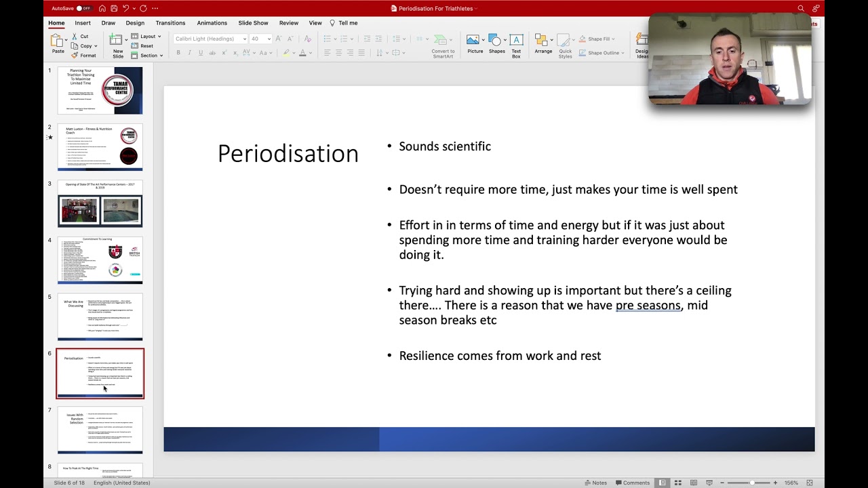Open the font name combo box
The height and width of the screenshot is (488, 868).
click(210, 39)
